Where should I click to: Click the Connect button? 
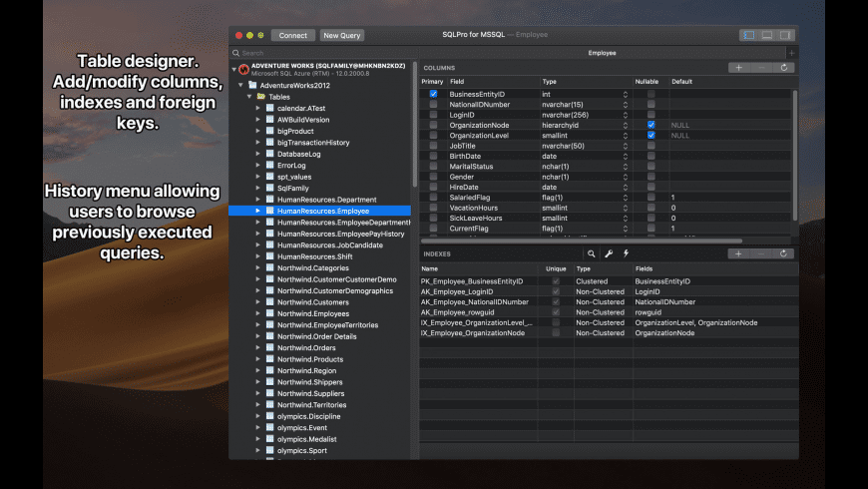[x=292, y=35]
